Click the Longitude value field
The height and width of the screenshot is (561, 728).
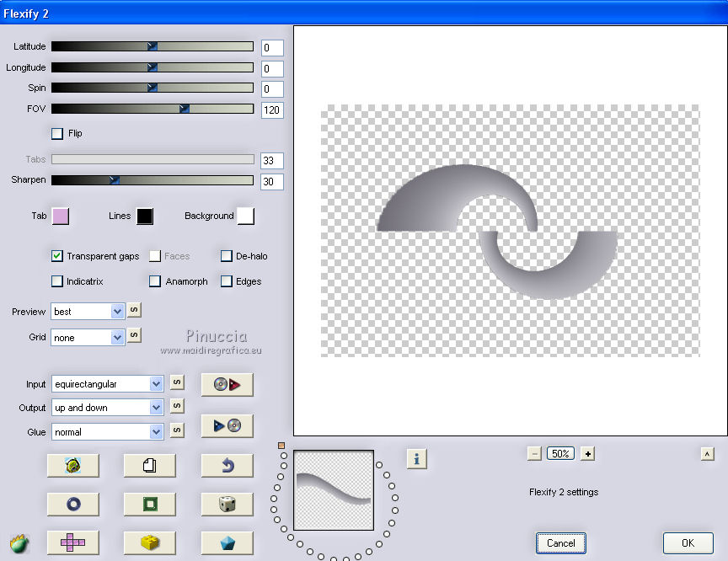[272, 69]
